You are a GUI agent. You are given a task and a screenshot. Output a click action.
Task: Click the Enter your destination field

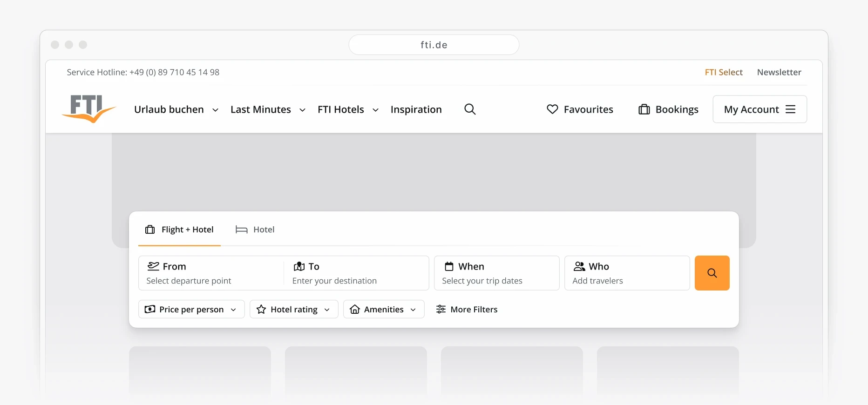(356, 273)
